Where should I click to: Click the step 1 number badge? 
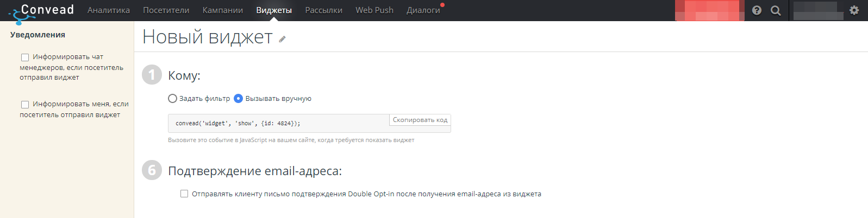[x=152, y=75]
